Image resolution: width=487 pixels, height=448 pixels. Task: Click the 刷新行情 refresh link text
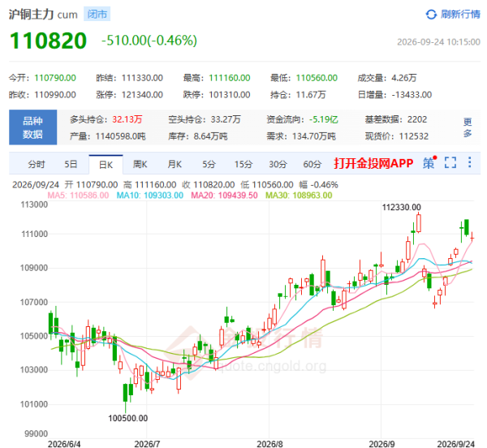pyautogui.click(x=460, y=15)
